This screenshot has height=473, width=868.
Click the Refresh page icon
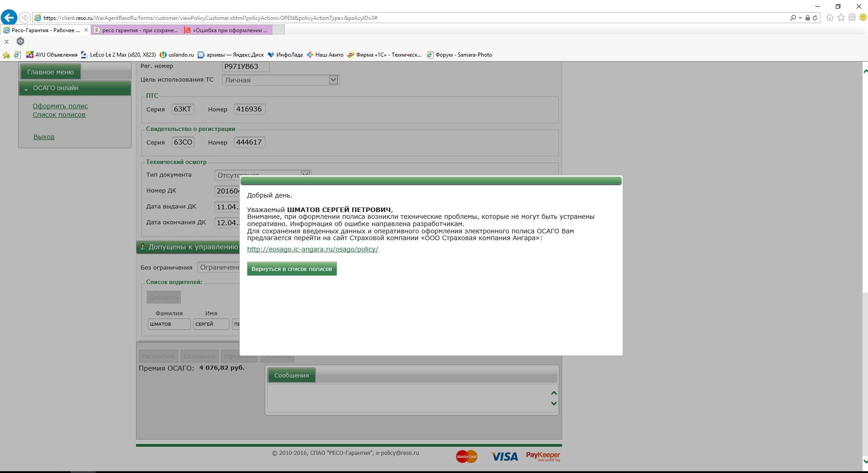pyautogui.click(x=815, y=18)
